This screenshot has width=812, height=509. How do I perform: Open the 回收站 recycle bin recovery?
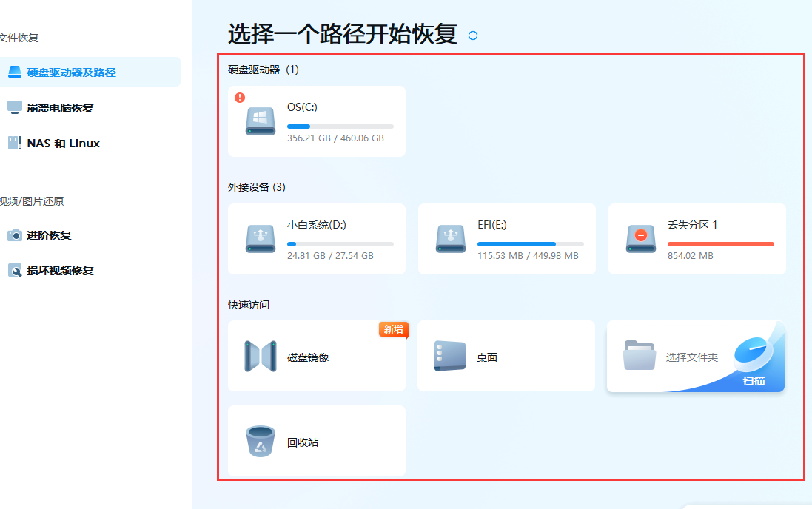(x=258, y=440)
